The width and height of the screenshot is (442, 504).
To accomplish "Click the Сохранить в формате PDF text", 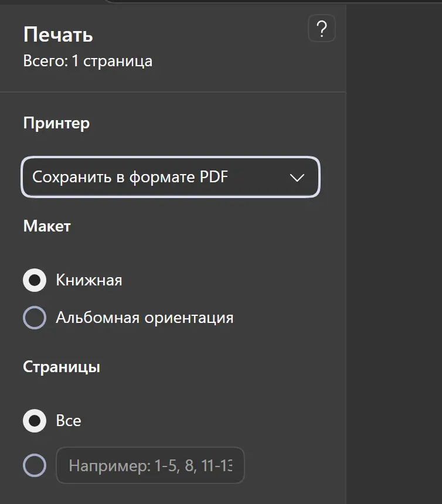I will click(130, 177).
